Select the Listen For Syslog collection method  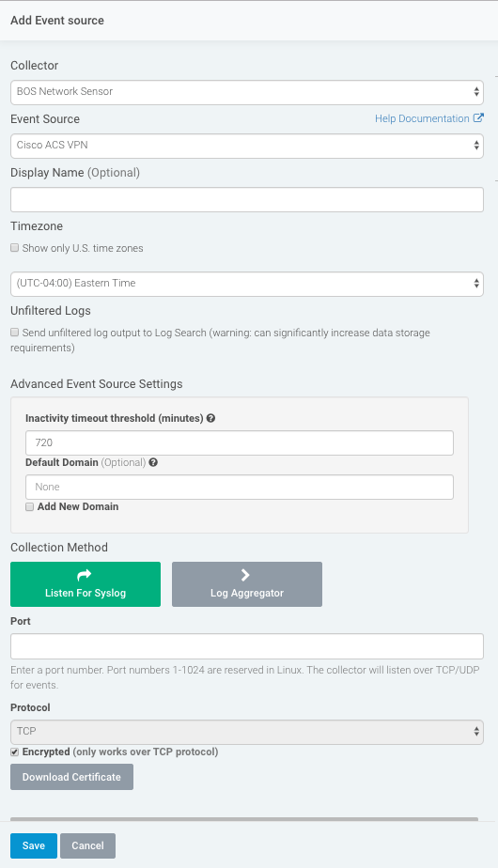(x=86, y=584)
